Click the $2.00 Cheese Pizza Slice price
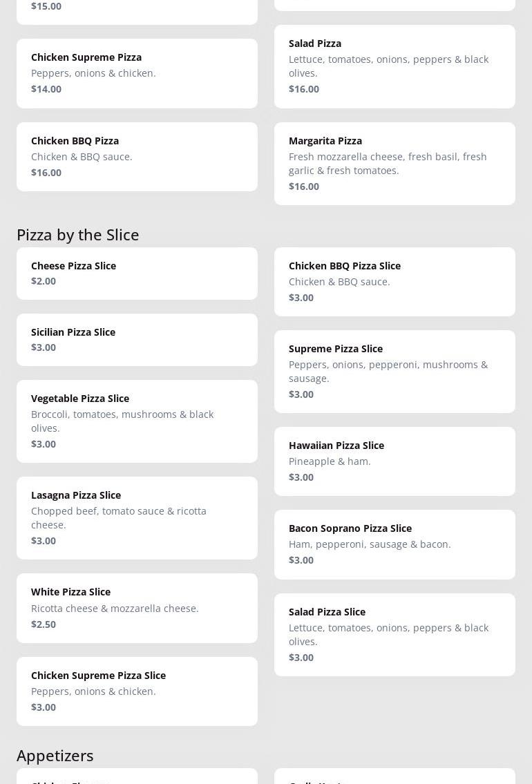Screen dimensions: 532x784 coord(44,281)
